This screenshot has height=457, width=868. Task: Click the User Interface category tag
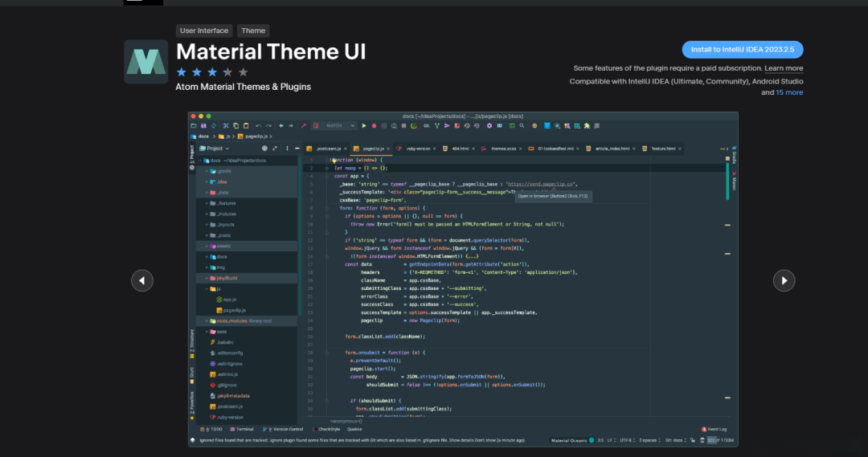click(x=204, y=31)
